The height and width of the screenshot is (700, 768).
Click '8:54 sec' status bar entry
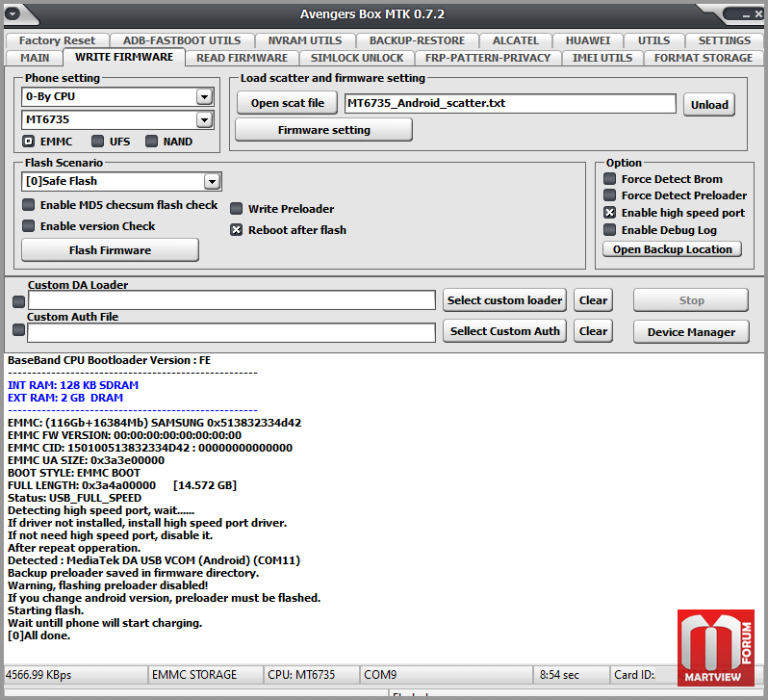(x=559, y=675)
